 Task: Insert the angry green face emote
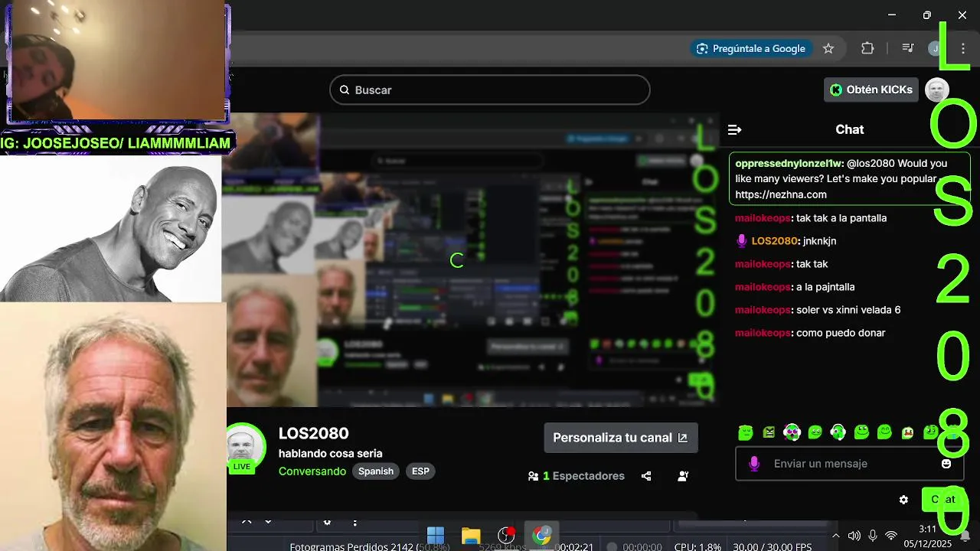coord(769,433)
